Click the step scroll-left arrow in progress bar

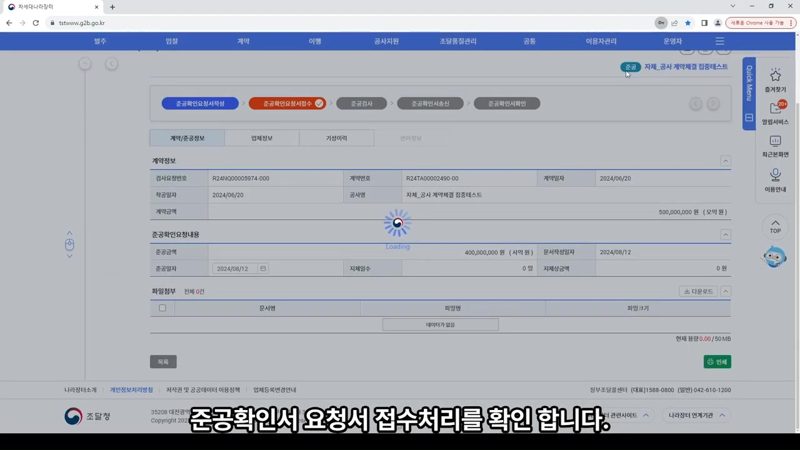click(x=696, y=104)
